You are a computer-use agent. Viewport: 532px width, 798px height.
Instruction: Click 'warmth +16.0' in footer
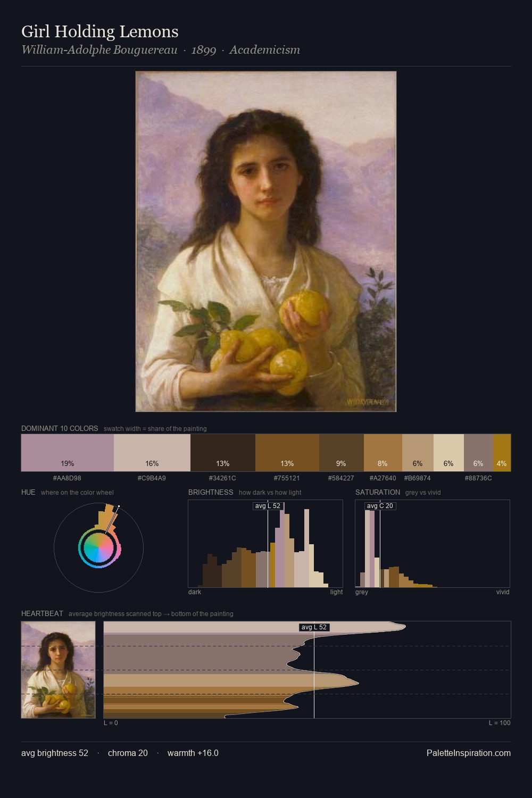pos(193,753)
